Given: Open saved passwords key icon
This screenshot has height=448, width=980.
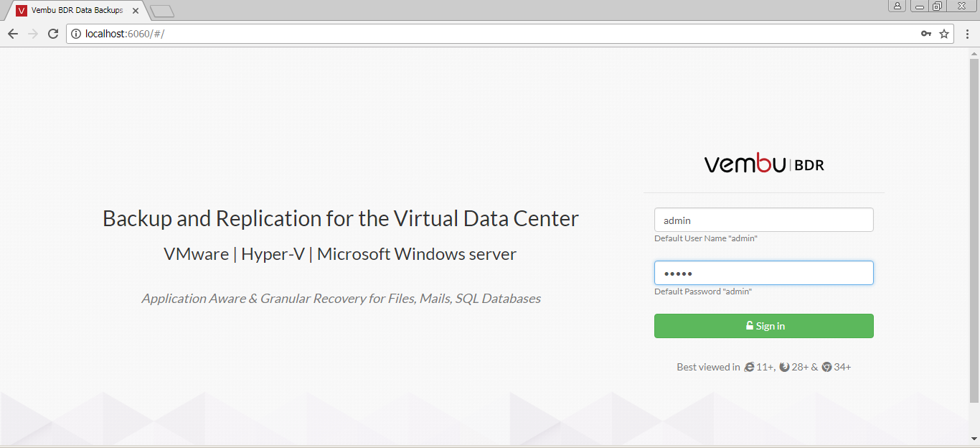Looking at the screenshot, I should (926, 34).
